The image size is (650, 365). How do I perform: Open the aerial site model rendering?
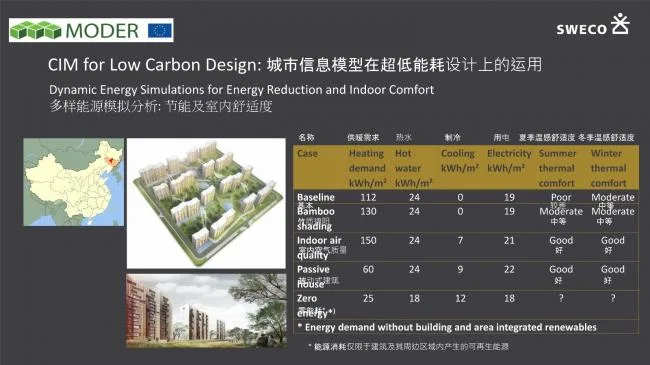[206, 203]
